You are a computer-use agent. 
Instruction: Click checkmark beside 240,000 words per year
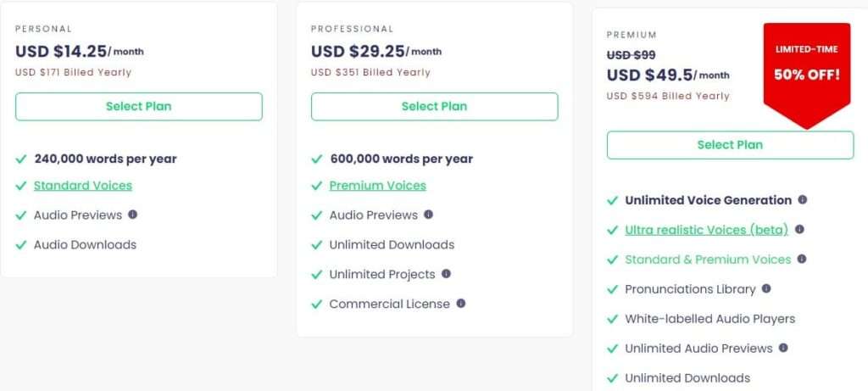tap(21, 159)
